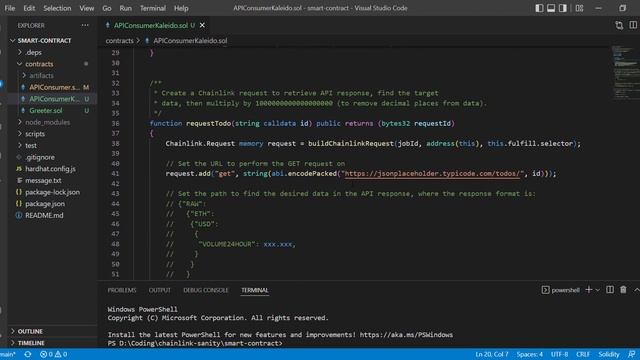Image resolution: width=640 pixels, height=360 pixels.
Task: Open Help menu
Action: coord(181,8)
